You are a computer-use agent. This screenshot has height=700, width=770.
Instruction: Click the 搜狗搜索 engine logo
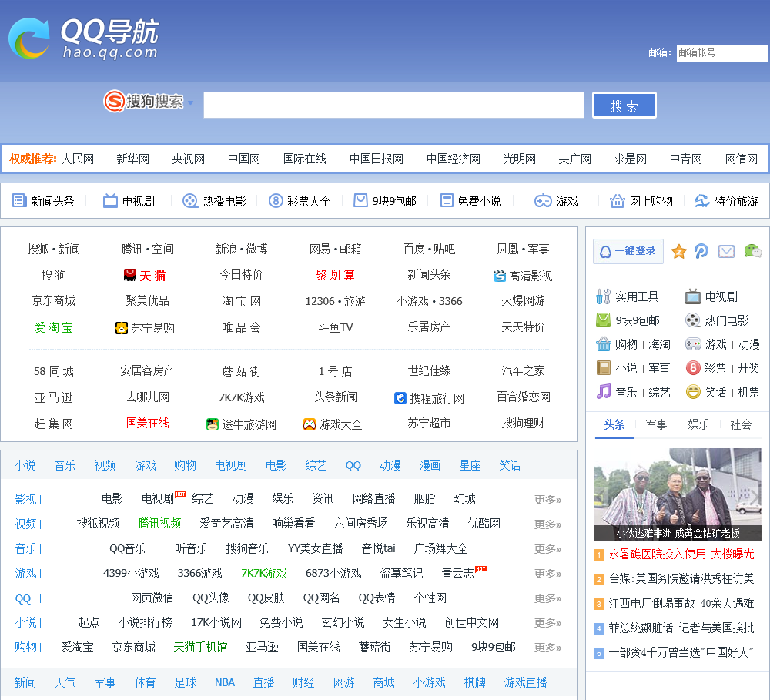point(143,101)
